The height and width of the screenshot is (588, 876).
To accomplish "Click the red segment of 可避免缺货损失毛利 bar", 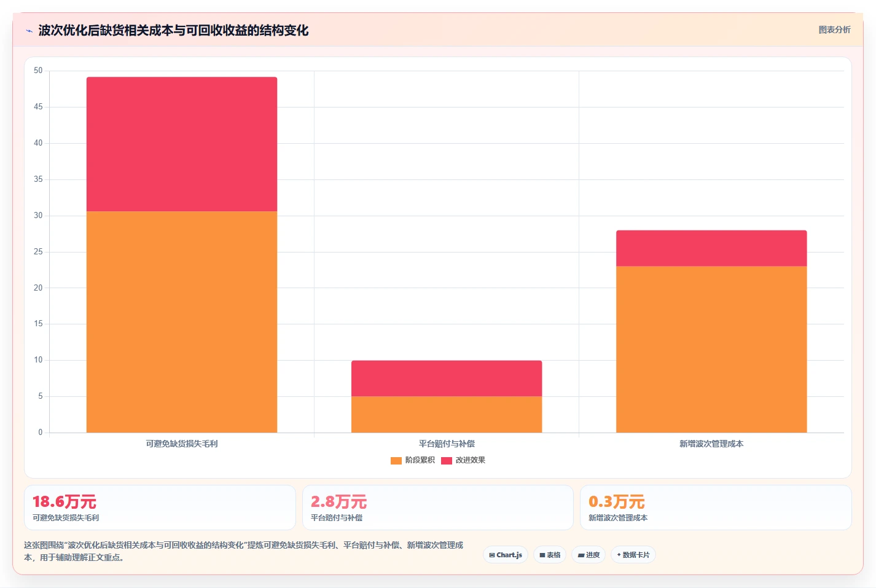I will point(182,144).
